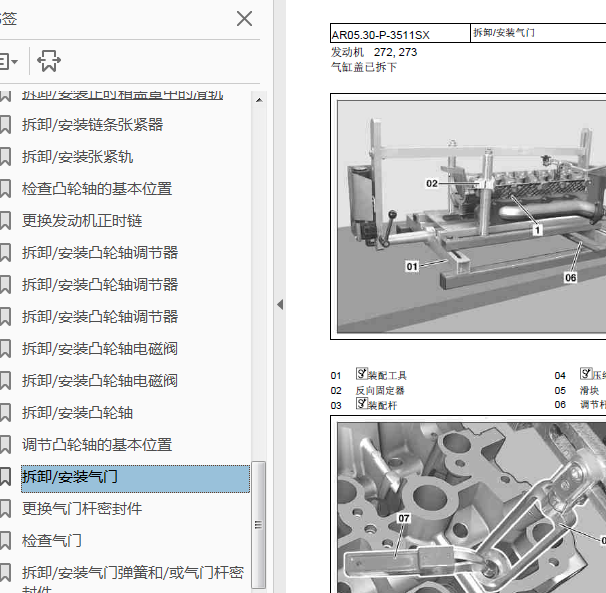Open bookmark 更换发动机正时链
The width and height of the screenshot is (606, 593).
(82, 221)
